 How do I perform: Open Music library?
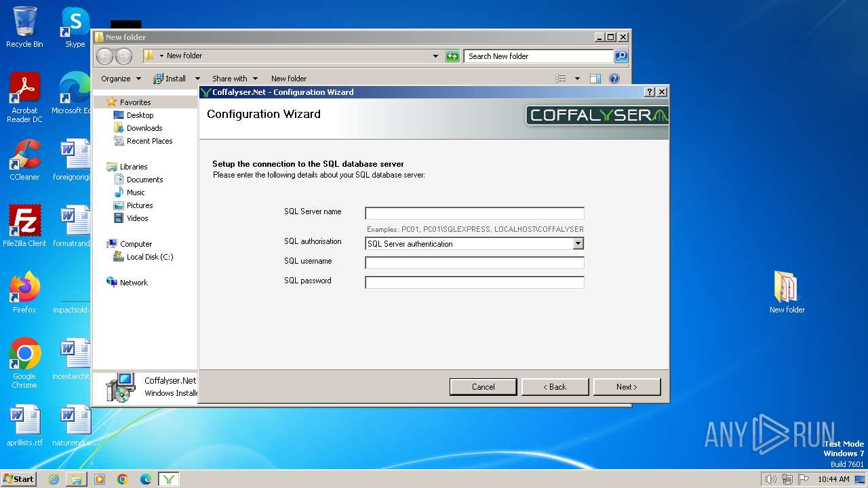coord(136,192)
